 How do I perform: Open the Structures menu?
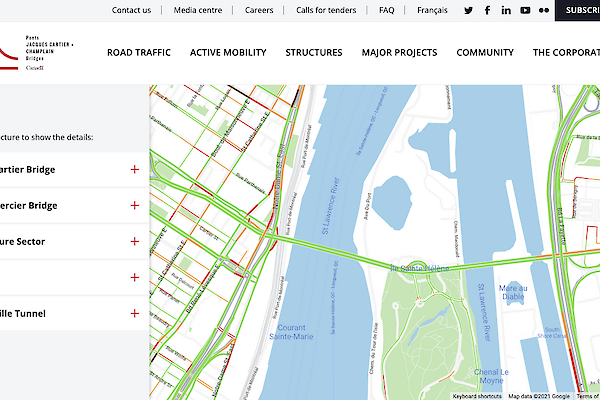coord(313,53)
